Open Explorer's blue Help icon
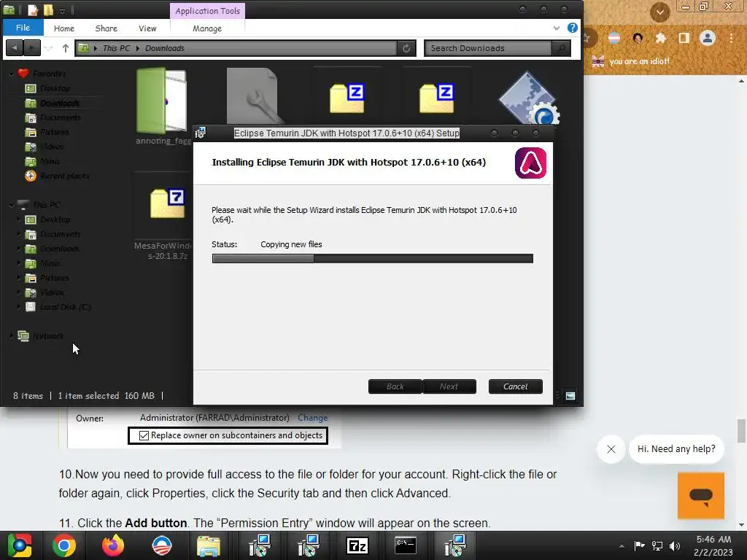This screenshot has height=560, width=747. pos(572,28)
